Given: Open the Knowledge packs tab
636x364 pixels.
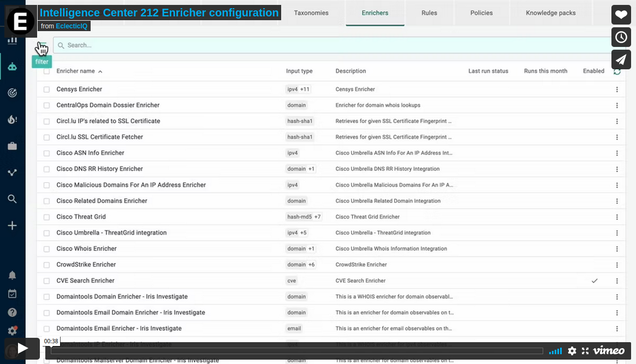Looking at the screenshot, I should tap(550, 13).
